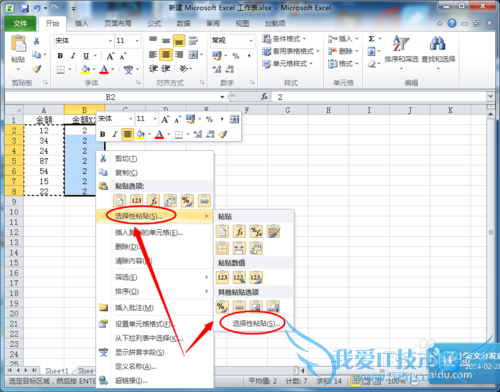Viewport: 500px width, 392px height.
Task: Select Paste Special in context menu
Action: pos(154,216)
